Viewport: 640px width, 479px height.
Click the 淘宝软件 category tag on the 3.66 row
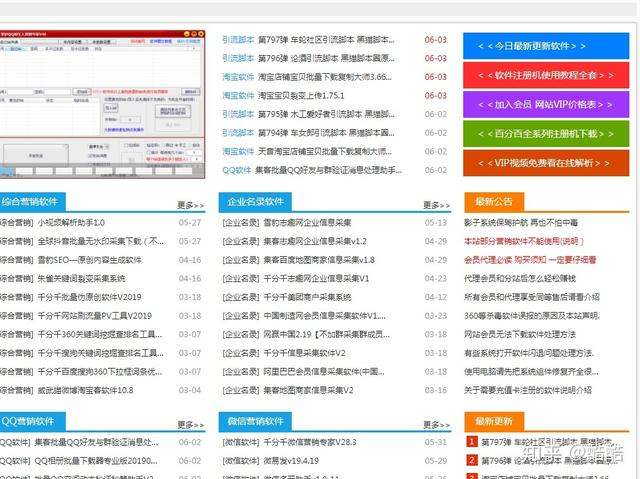238,77
